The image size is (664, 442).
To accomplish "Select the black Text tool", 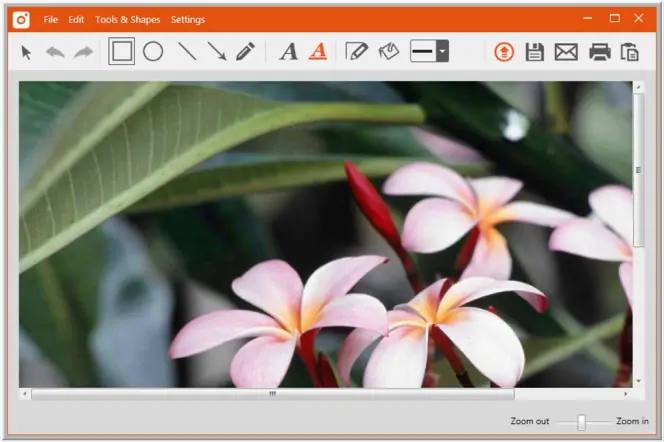I will pos(289,52).
